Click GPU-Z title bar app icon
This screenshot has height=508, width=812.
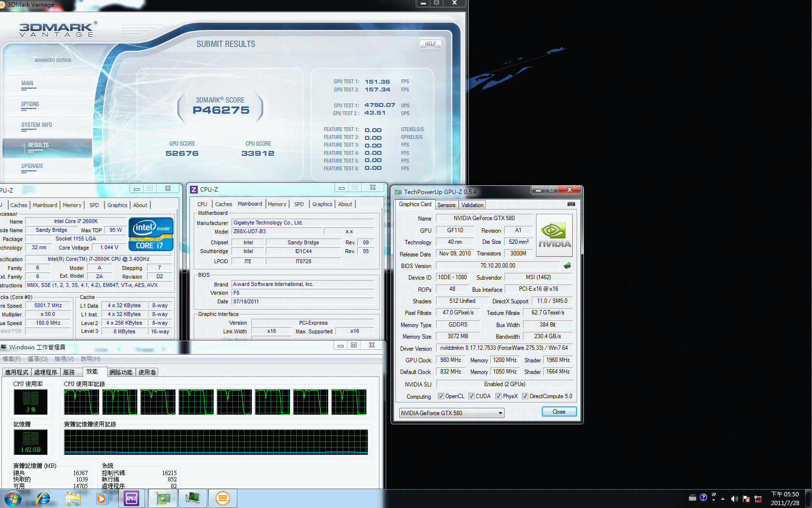click(398, 192)
